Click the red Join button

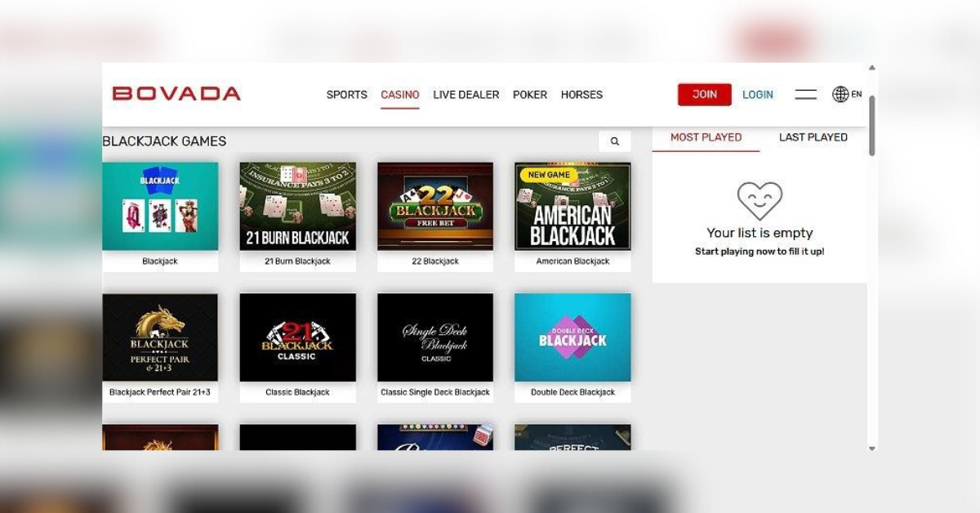[705, 95]
